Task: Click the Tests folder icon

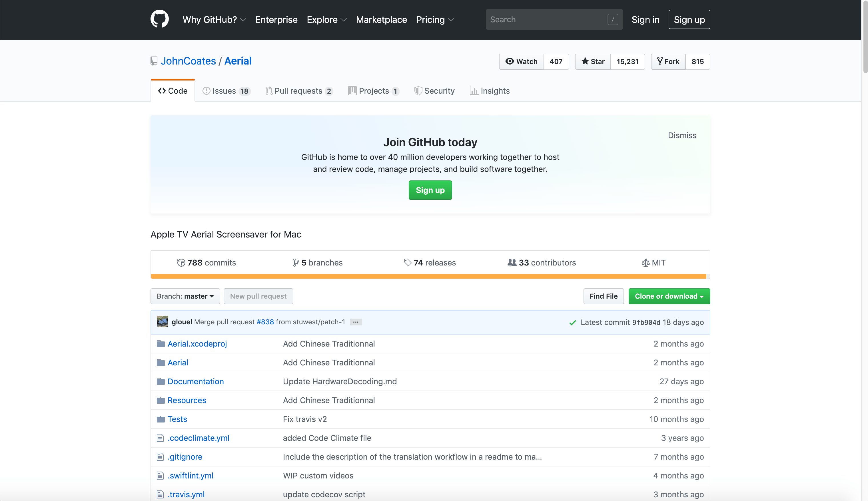Action: click(161, 419)
